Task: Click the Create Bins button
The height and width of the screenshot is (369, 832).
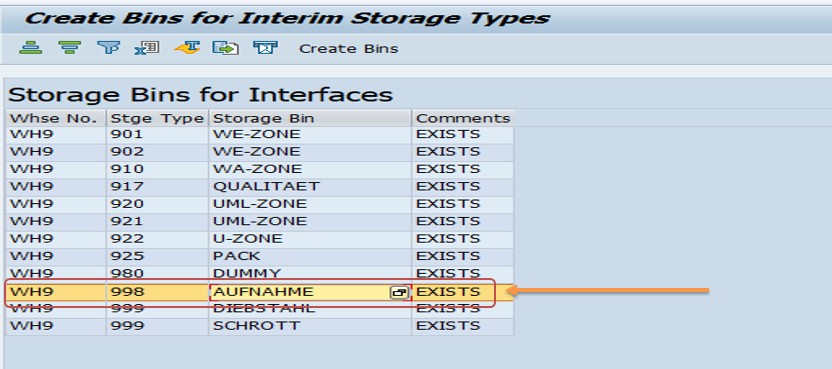Action: pyautogui.click(x=349, y=49)
